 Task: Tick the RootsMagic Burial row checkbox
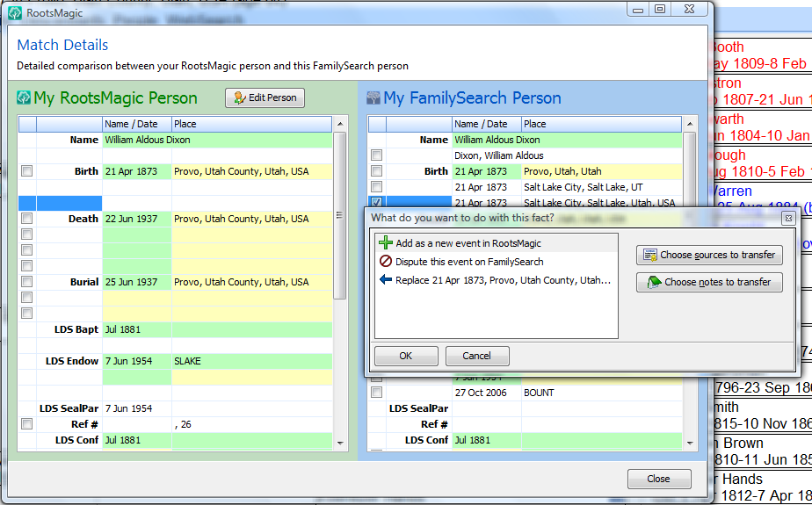(x=27, y=282)
